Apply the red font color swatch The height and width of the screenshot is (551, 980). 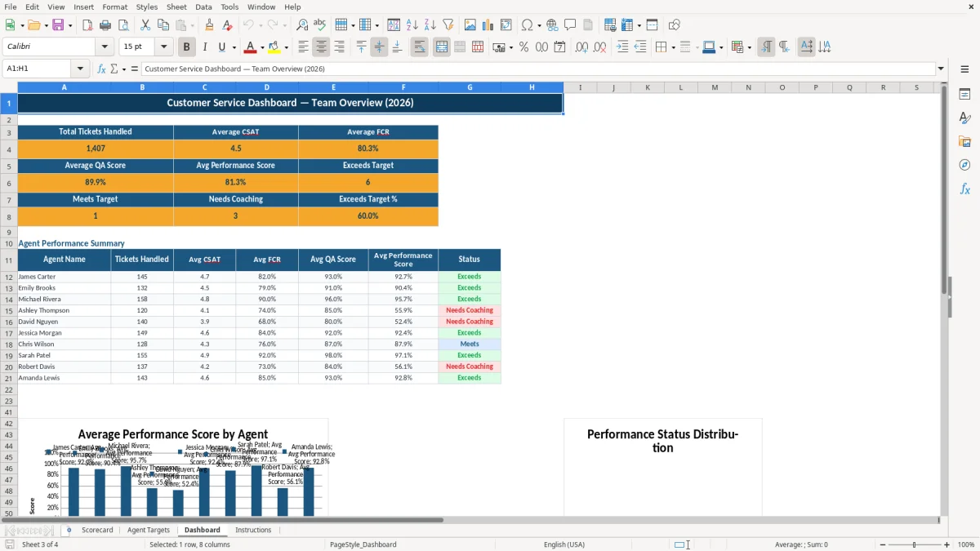pyautogui.click(x=251, y=47)
